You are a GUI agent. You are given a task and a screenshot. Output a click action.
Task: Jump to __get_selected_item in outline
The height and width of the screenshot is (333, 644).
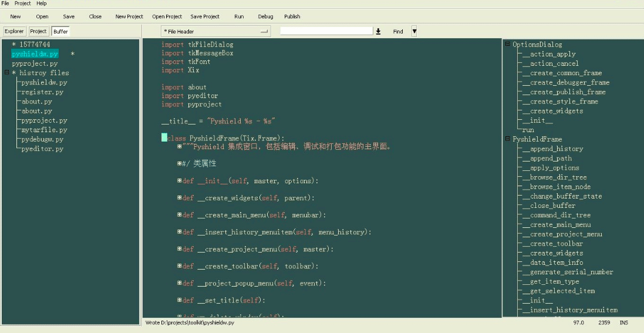pyautogui.click(x=558, y=291)
